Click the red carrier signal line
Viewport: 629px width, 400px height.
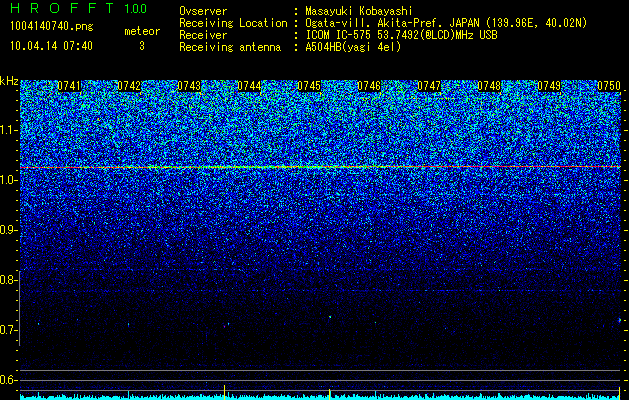tap(320, 166)
